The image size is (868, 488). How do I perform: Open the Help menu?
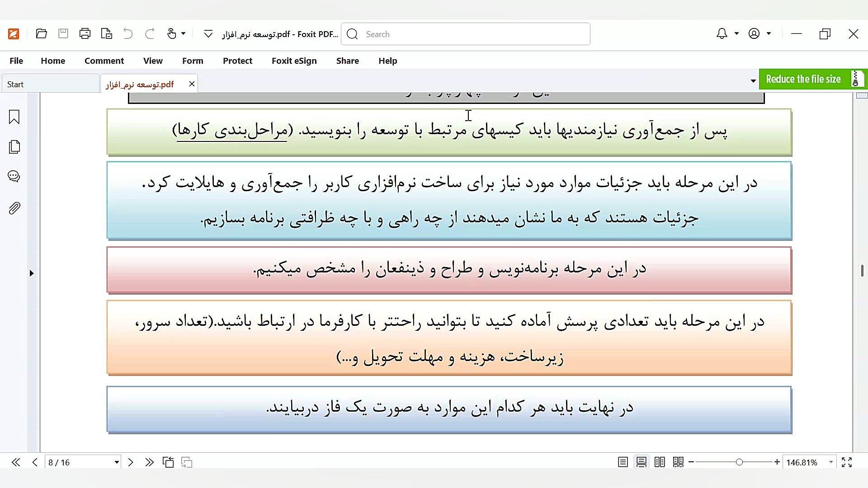[388, 61]
